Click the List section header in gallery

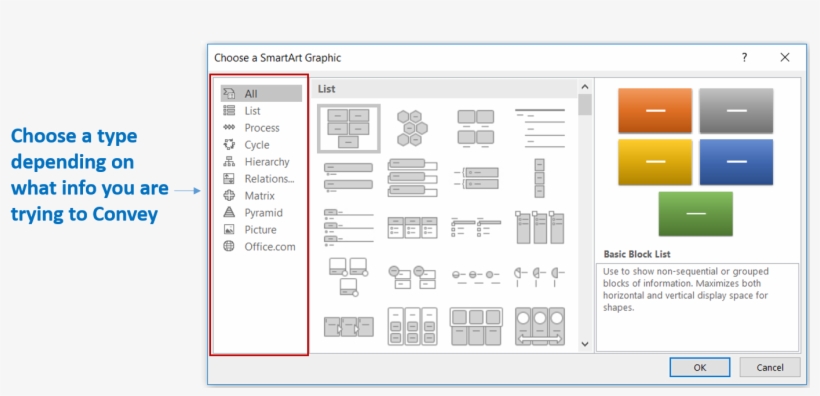pos(444,89)
